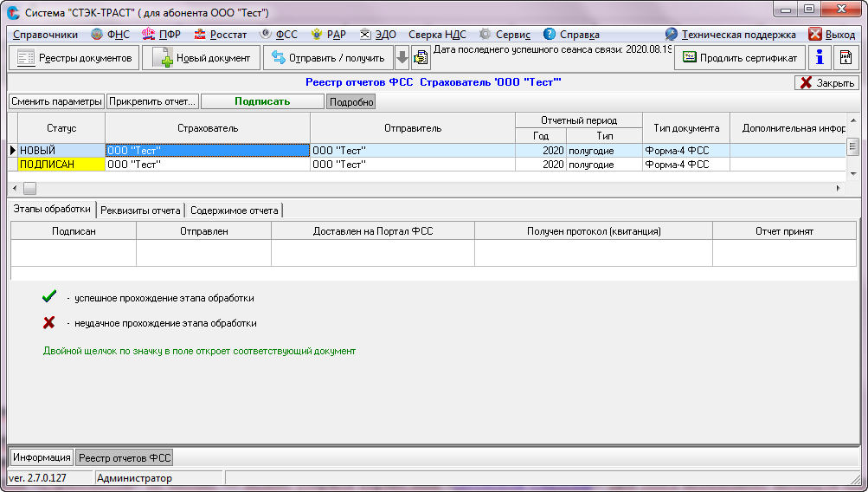
Task: Click Администратор in status bar
Action: click(134, 477)
